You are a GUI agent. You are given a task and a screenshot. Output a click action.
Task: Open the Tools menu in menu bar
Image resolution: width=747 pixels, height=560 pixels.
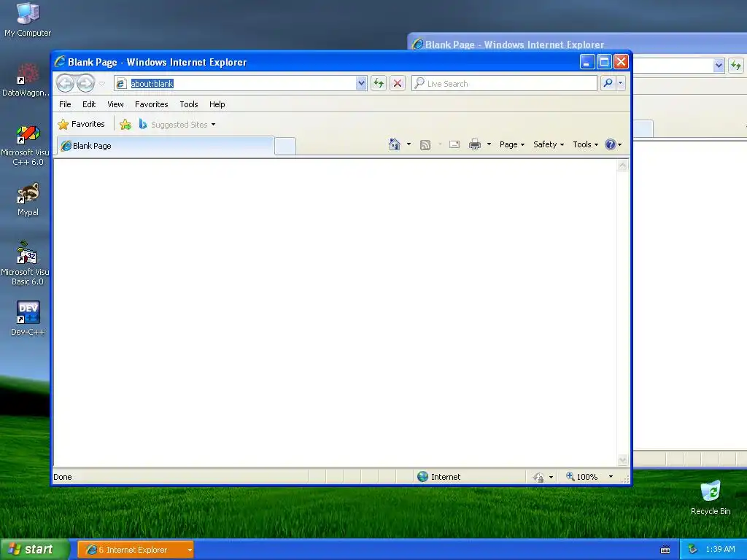pos(189,104)
